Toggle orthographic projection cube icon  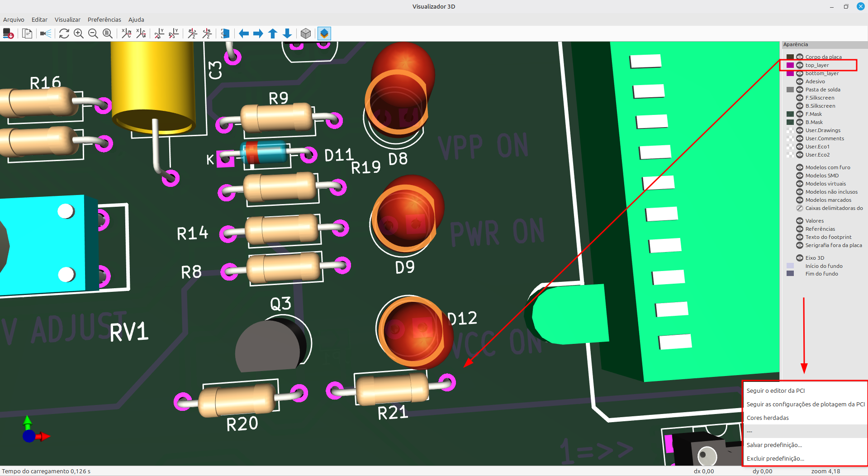click(x=306, y=33)
